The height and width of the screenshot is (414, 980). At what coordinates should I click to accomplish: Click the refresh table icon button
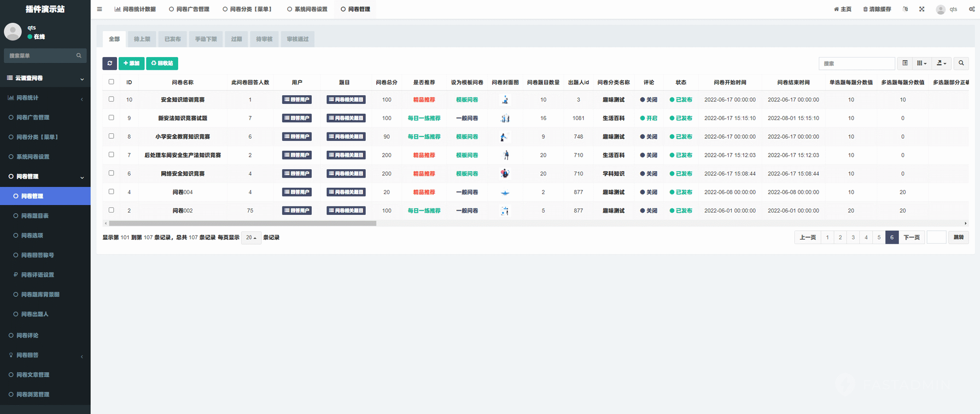pos(110,63)
